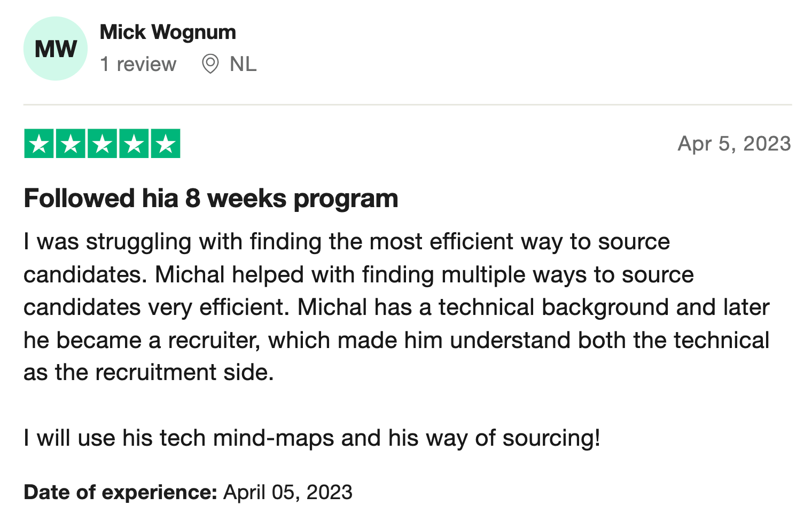The width and height of the screenshot is (812, 521).
Task: Click the first green rating star
Action: coord(39,144)
